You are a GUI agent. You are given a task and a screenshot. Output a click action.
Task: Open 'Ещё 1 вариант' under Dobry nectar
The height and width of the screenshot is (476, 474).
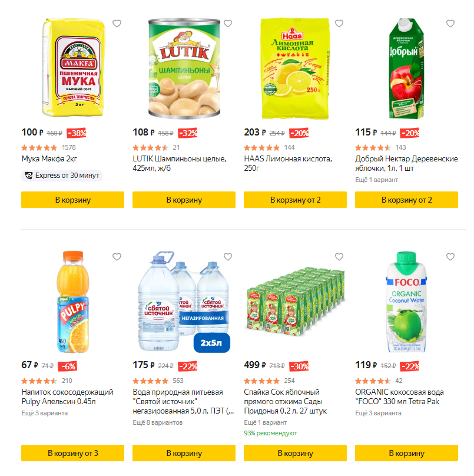[377, 180]
